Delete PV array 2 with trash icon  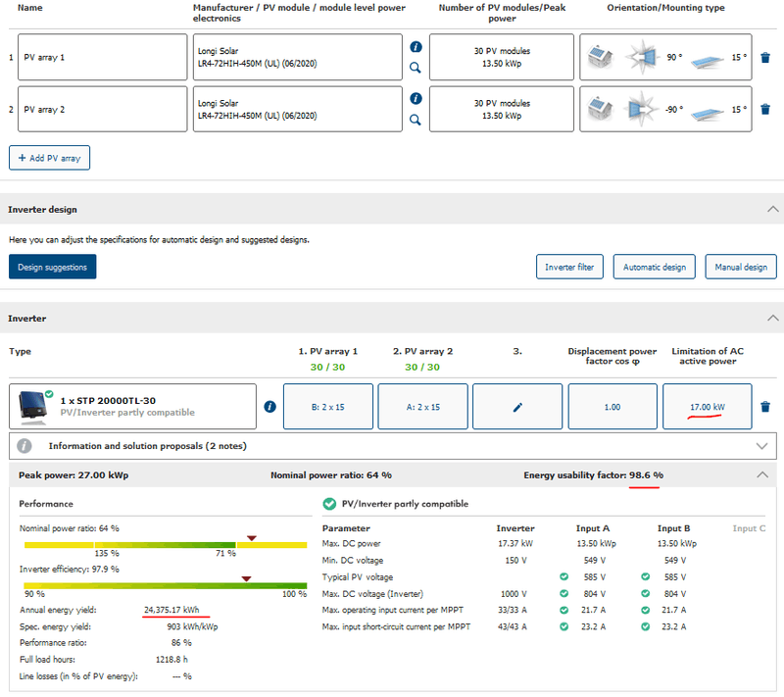765,110
